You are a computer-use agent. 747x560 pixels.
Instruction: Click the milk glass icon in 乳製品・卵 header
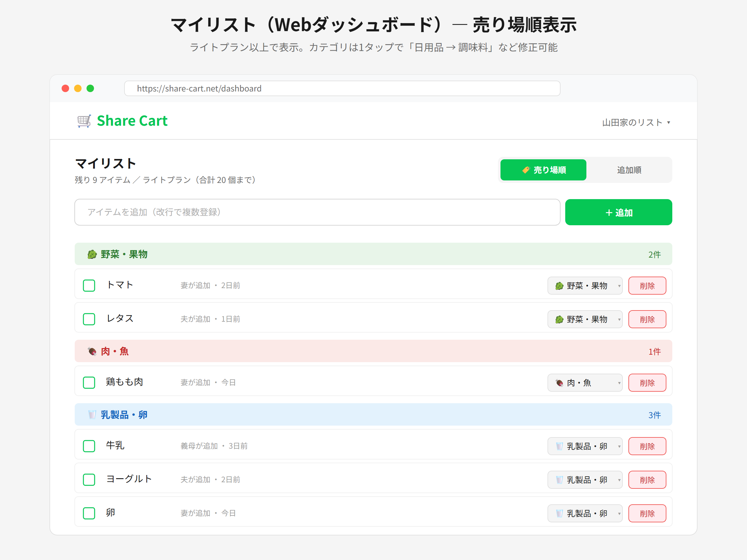(x=92, y=414)
